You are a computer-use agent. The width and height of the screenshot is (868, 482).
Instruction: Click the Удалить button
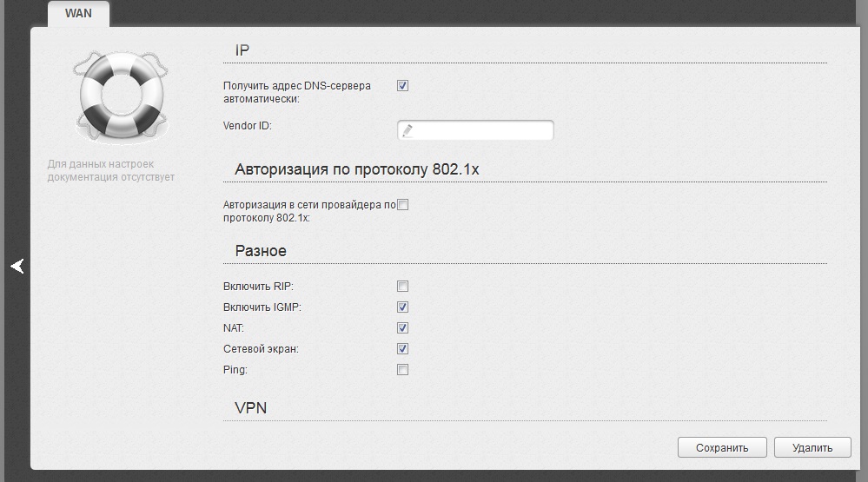coord(812,447)
